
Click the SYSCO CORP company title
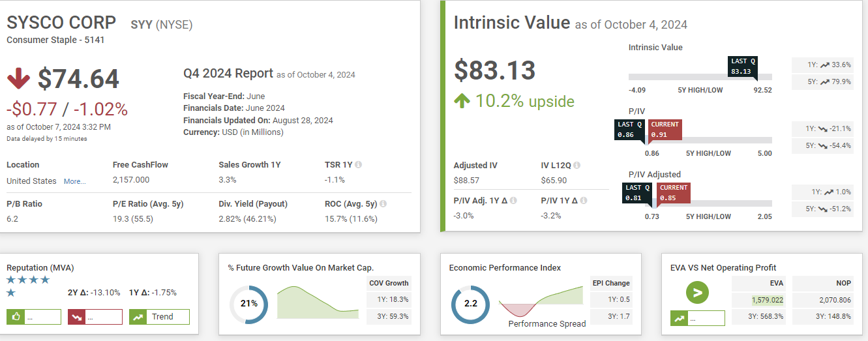tap(61, 23)
